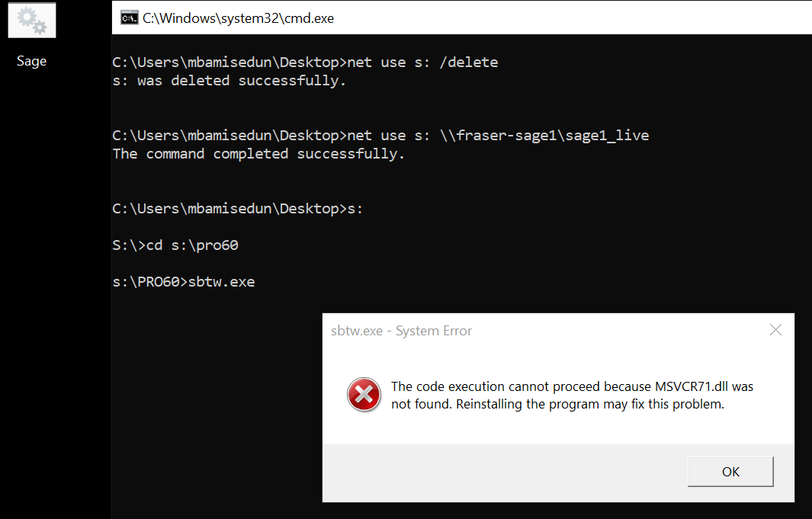Select the Sage desktop shortcut gear icon
Screen dimensions: 812x519
(32, 20)
